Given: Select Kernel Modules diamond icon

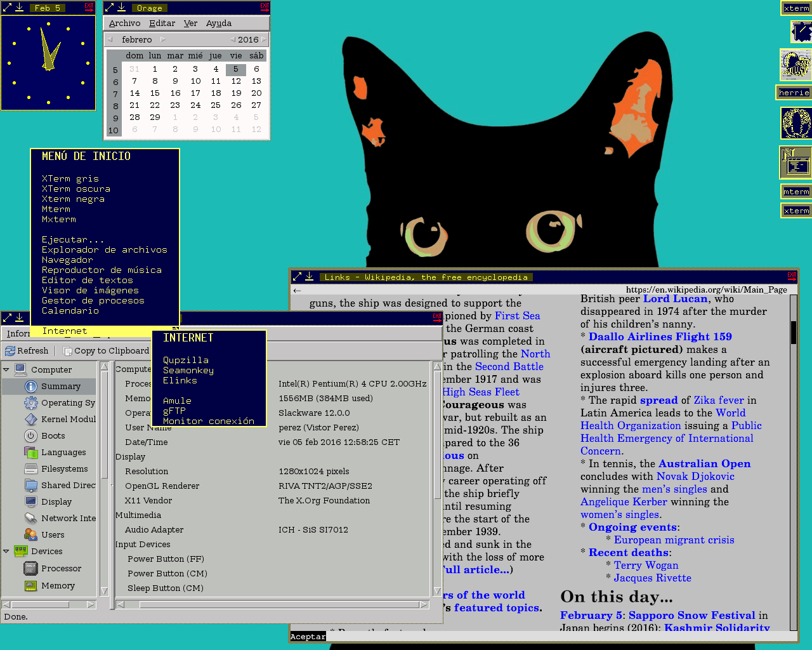Looking at the screenshot, I should pyautogui.click(x=31, y=419).
